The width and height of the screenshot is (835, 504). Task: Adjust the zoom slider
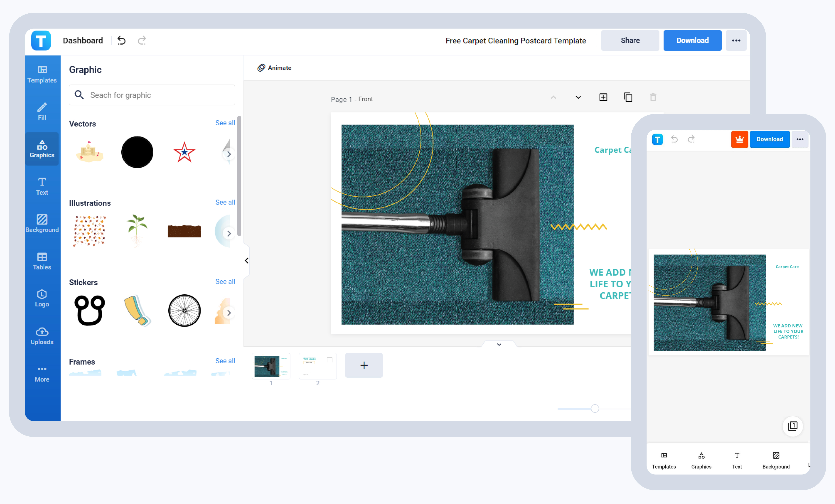pyautogui.click(x=595, y=409)
